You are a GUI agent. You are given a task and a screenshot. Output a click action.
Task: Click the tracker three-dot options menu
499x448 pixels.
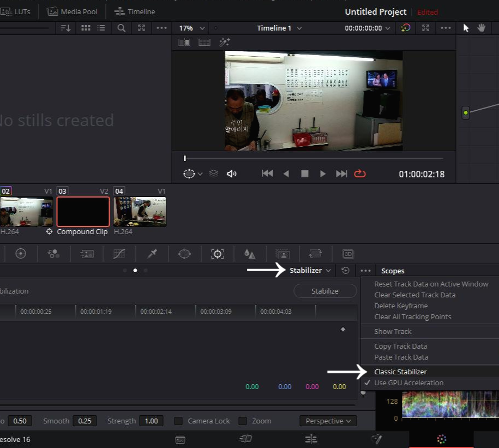click(365, 271)
